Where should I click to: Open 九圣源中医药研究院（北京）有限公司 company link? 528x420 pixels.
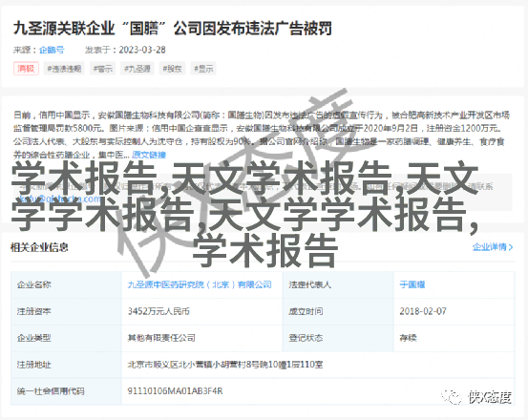tap(200, 284)
